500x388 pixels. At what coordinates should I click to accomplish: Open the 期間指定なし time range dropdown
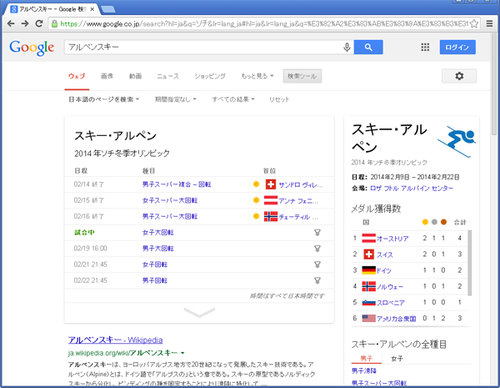coord(176,99)
